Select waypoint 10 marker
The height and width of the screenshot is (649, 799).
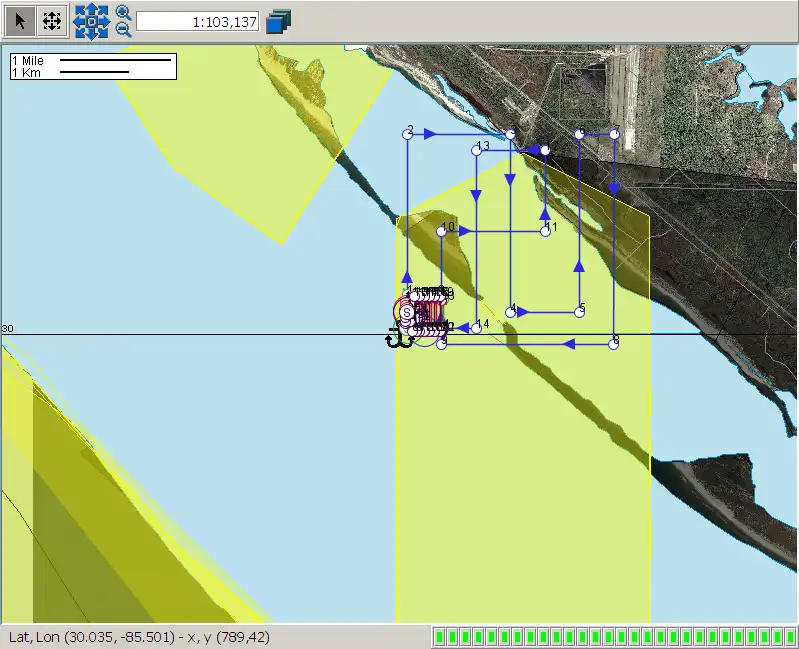[x=441, y=231]
